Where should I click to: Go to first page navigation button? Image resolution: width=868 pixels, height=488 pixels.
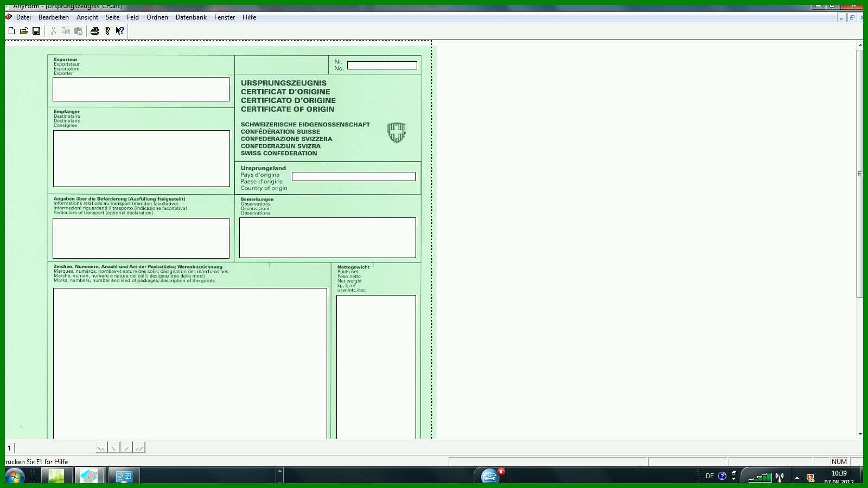pyautogui.click(x=101, y=447)
